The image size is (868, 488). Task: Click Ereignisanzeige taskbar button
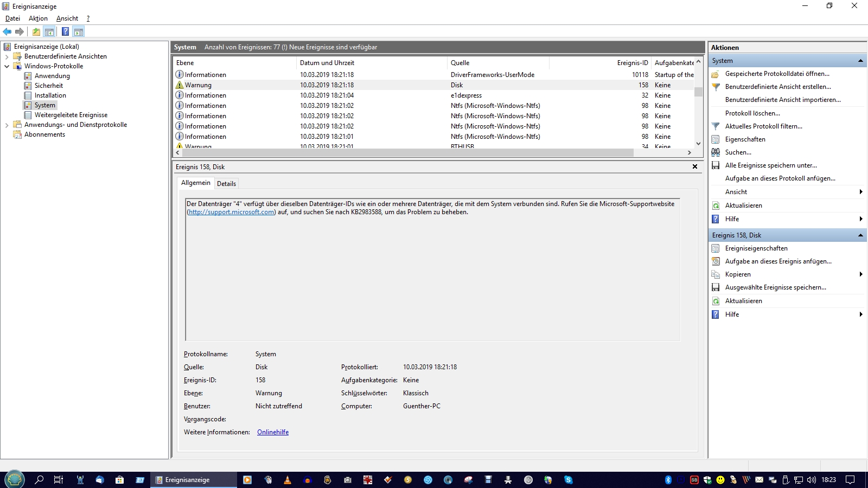(x=193, y=480)
